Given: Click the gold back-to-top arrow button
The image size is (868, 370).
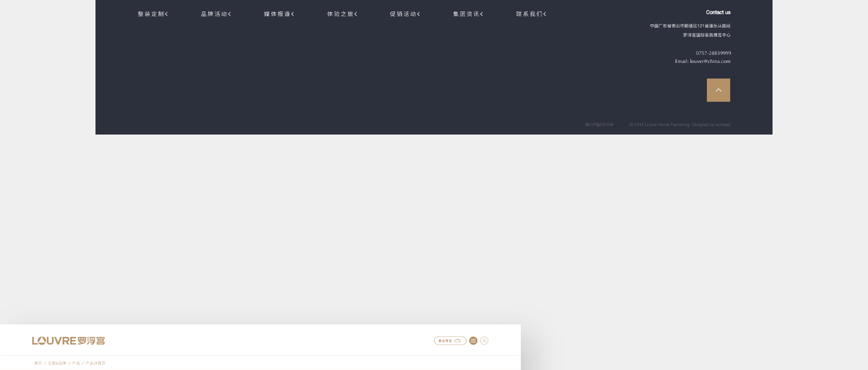Looking at the screenshot, I should (x=718, y=90).
